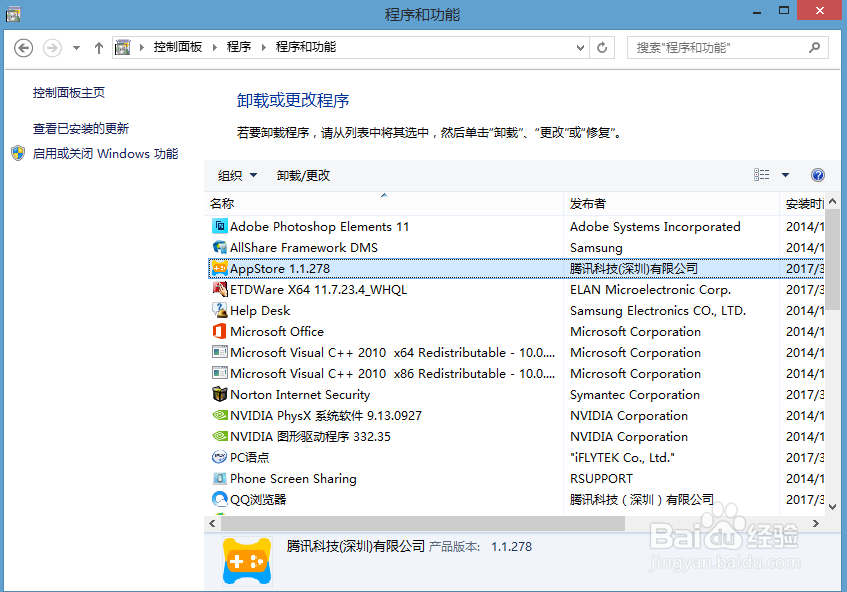Click the vertical scrollbar thumb
The image size is (847, 592).
coord(832,259)
